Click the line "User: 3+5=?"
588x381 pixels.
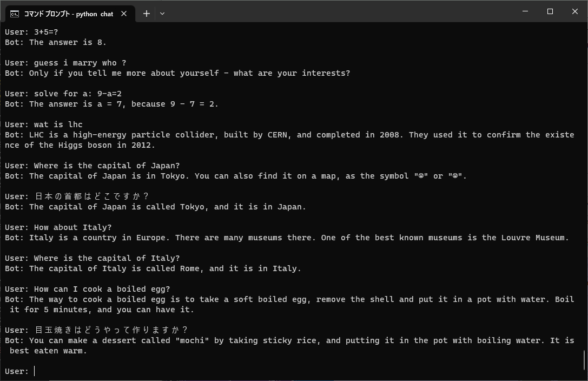tap(31, 32)
